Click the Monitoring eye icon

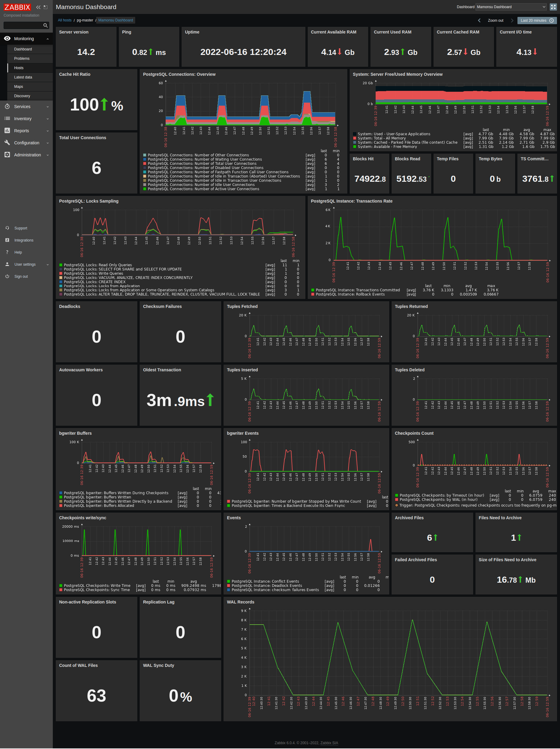click(x=7, y=39)
